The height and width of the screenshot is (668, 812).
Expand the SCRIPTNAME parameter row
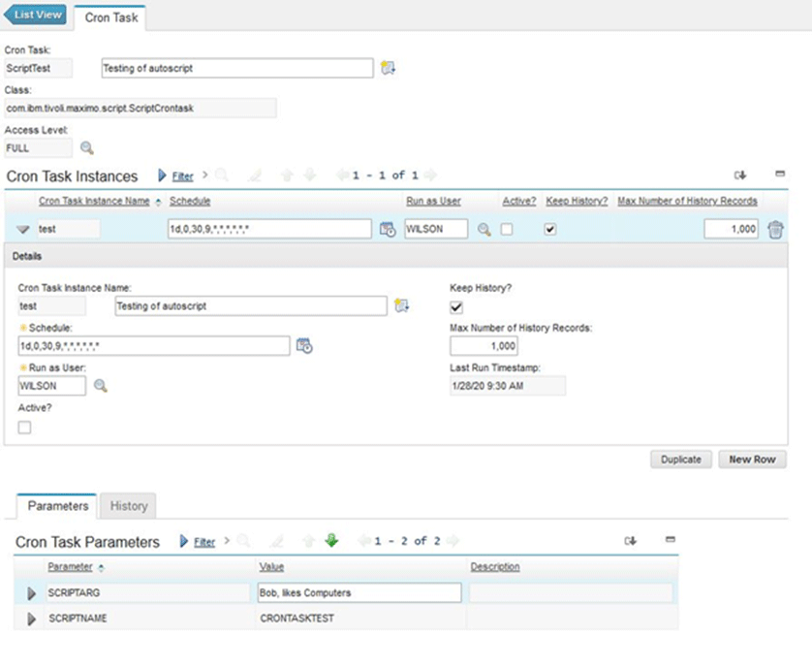point(31,619)
